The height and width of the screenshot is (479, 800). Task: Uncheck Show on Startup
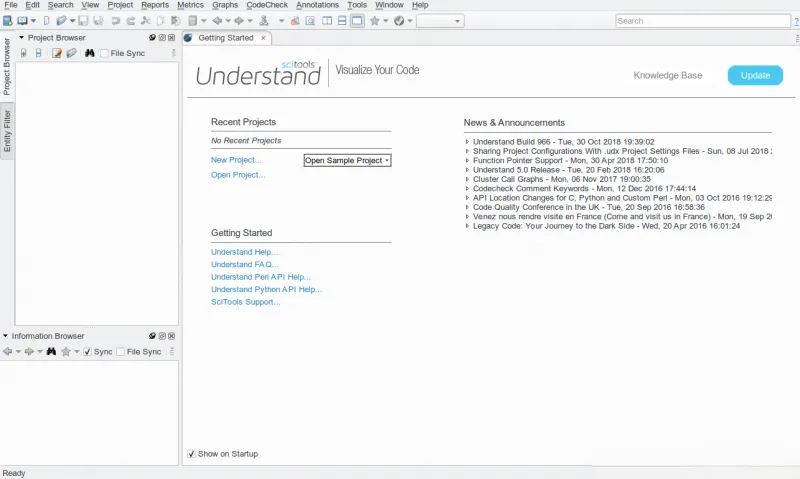[x=191, y=454]
